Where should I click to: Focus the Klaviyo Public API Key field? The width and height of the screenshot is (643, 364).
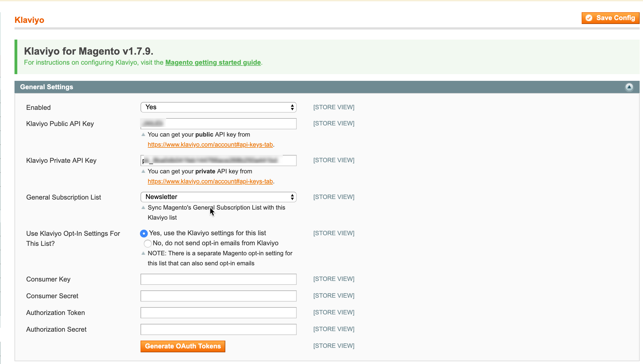click(x=218, y=124)
